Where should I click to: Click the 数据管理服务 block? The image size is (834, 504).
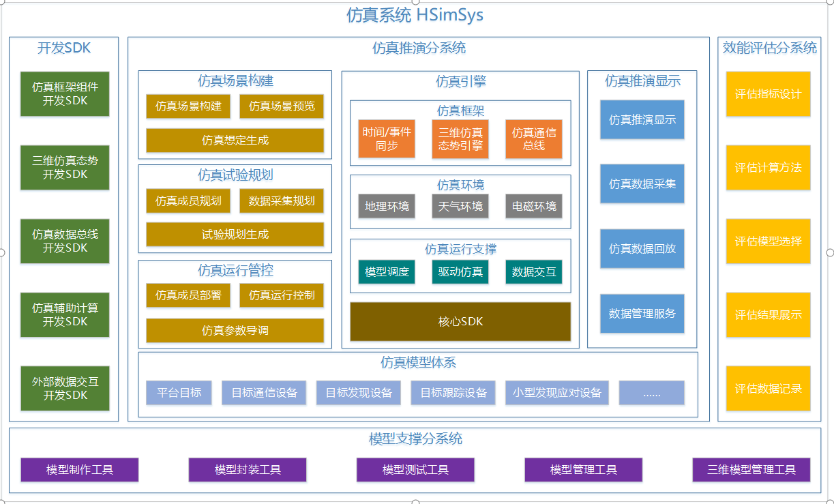(x=642, y=314)
